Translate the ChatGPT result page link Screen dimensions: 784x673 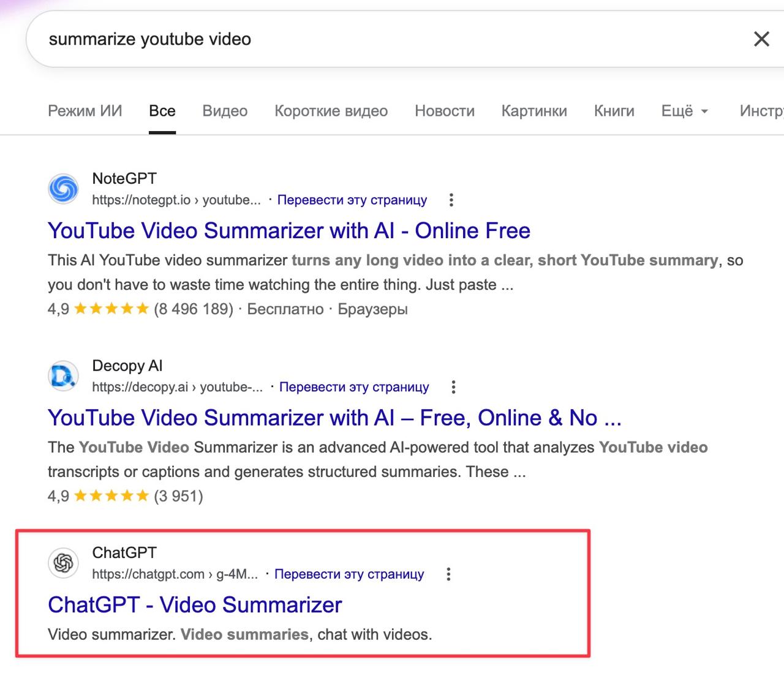pyautogui.click(x=349, y=574)
